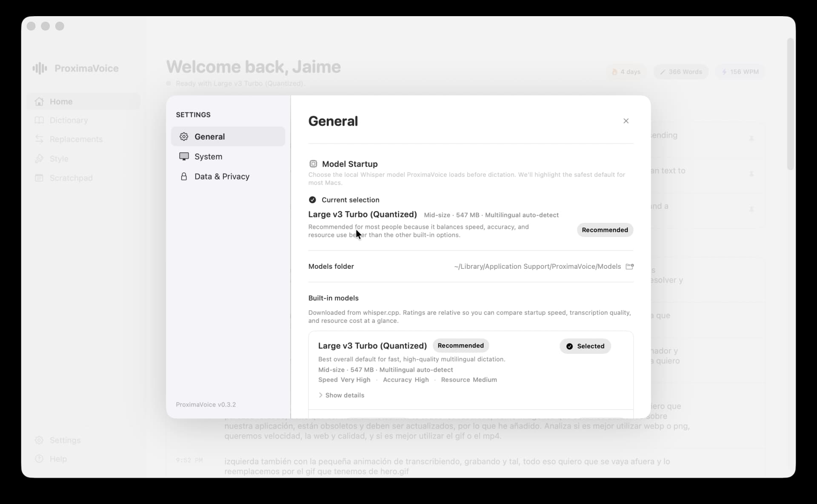The height and width of the screenshot is (504, 817).
Task: Click the lock icon beside Data & Privacy
Action: pyautogui.click(x=184, y=177)
